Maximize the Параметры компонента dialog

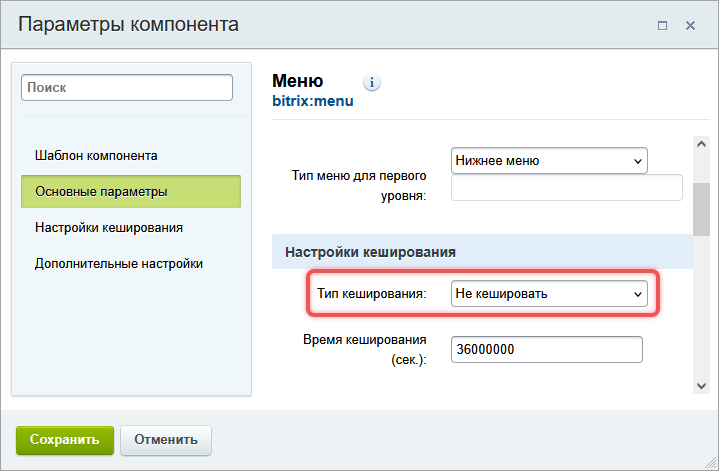(662, 25)
